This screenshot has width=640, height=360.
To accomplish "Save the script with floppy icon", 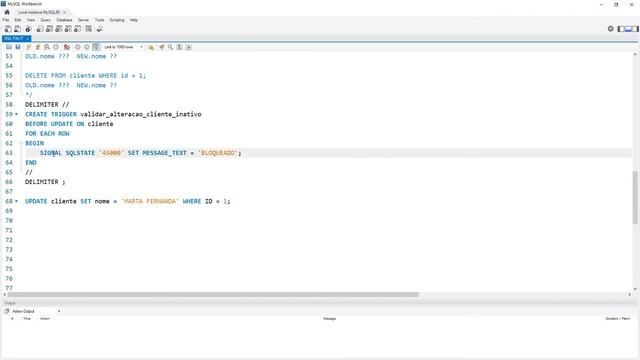I will click(18, 47).
